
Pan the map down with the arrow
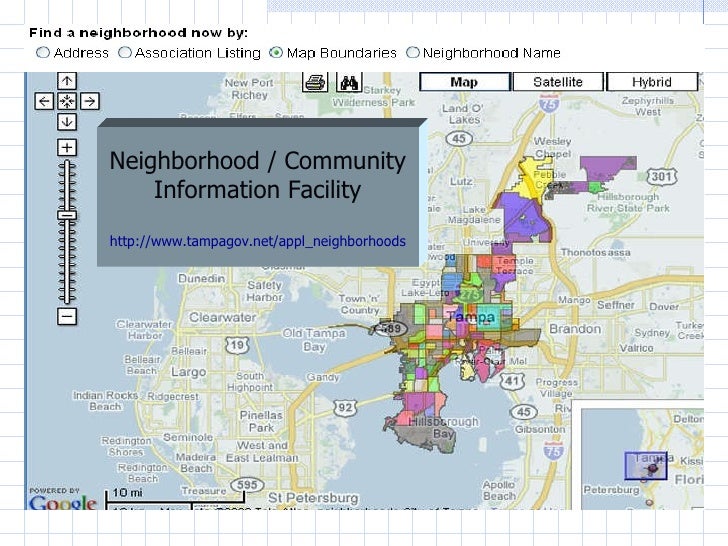tap(67, 122)
